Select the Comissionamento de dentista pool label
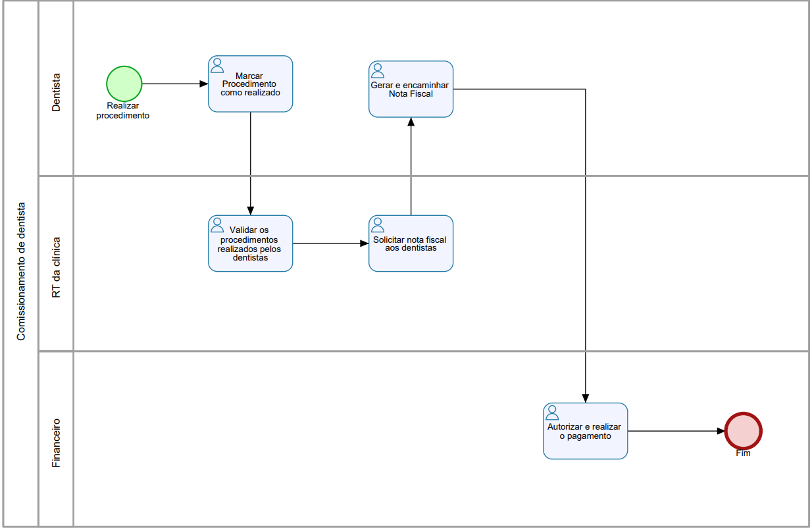This screenshot has height=529, width=812. 21,270
